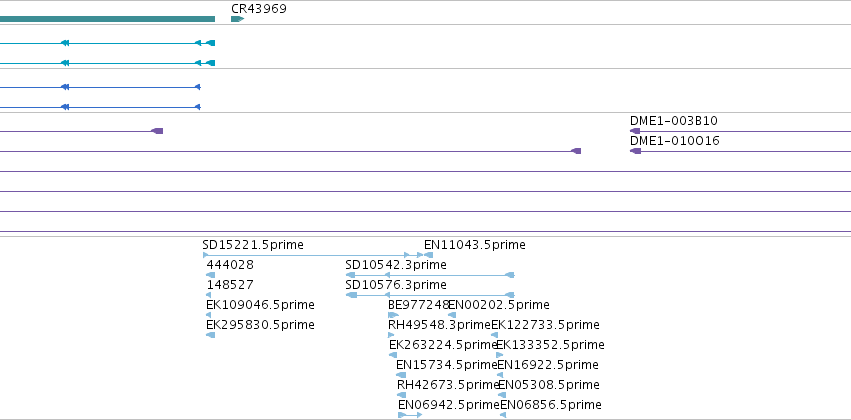Viewport: 851px width, 420px height.
Task: Open the SD15221.5prime feature label
Action: pos(253,245)
